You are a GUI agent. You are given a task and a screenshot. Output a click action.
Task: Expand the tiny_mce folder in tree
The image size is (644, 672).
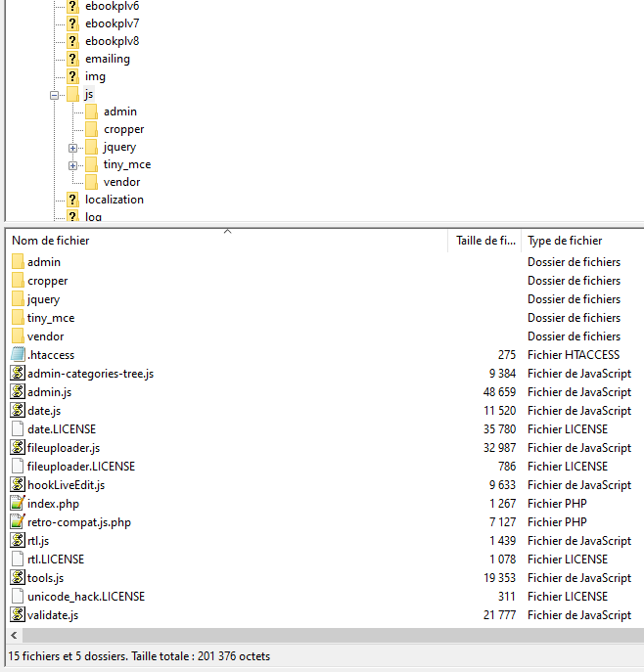pos(72,165)
